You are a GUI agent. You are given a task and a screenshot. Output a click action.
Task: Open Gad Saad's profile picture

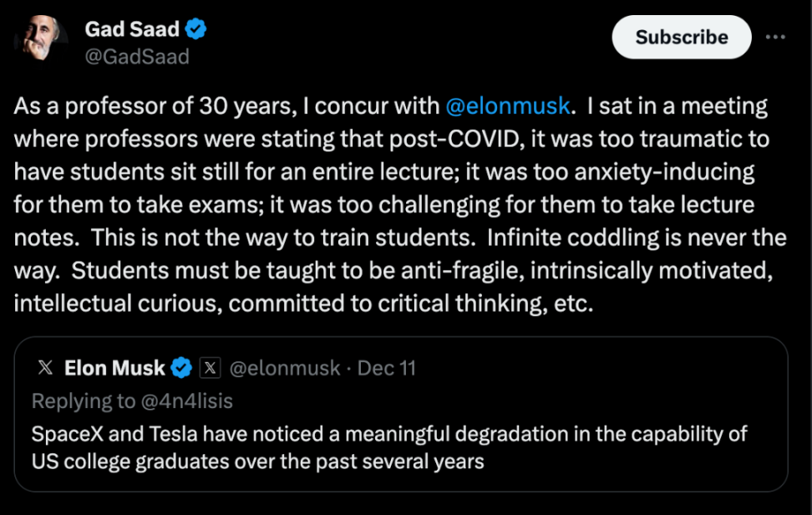(x=39, y=42)
